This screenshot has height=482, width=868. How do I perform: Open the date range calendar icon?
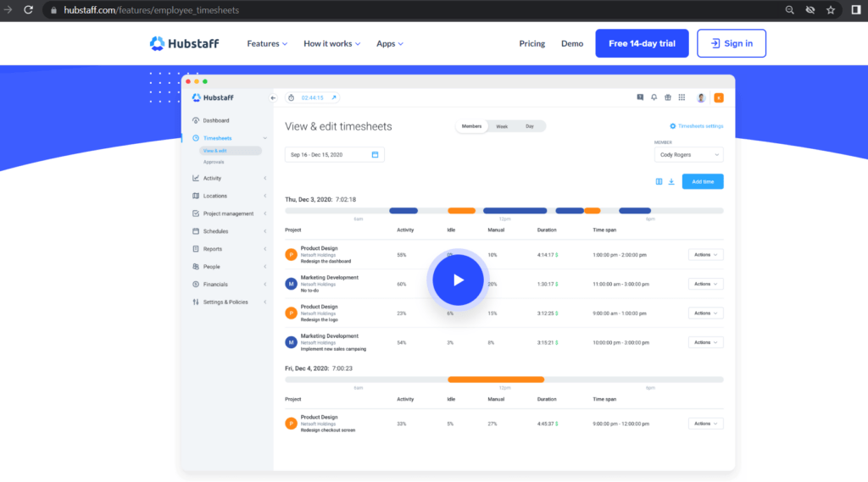coord(375,155)
